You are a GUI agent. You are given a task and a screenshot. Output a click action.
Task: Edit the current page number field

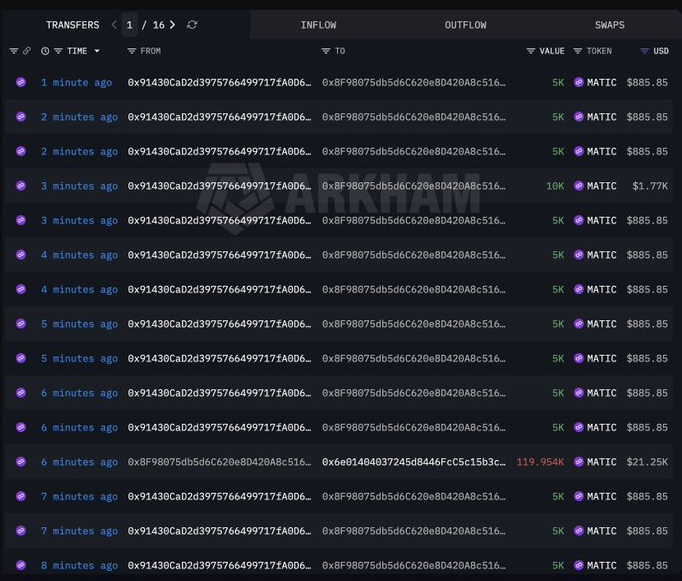[x=130, y=25]
